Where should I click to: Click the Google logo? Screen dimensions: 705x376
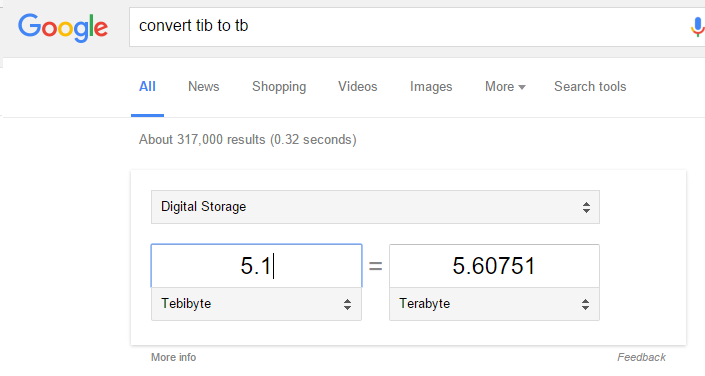point(63,27)
